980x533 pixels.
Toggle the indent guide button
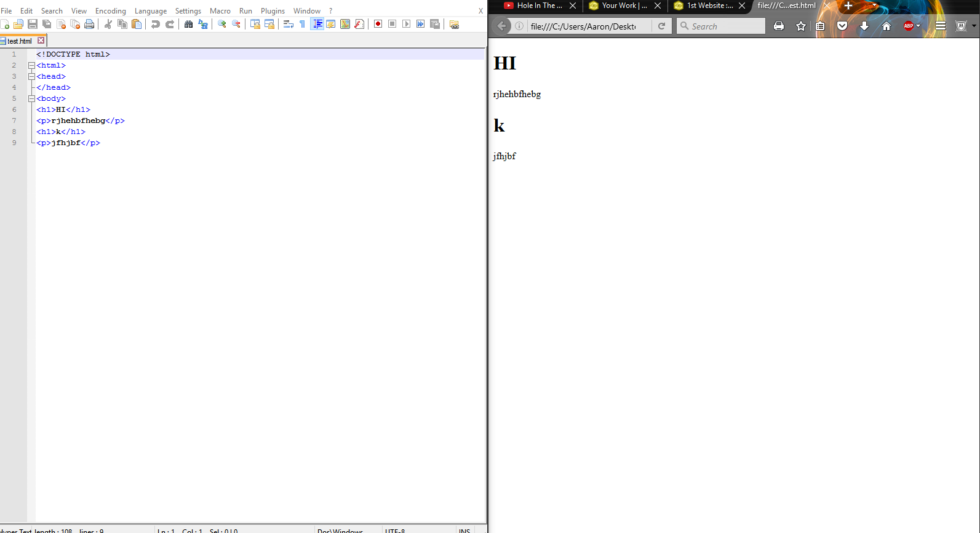click(x=317, y=24)
